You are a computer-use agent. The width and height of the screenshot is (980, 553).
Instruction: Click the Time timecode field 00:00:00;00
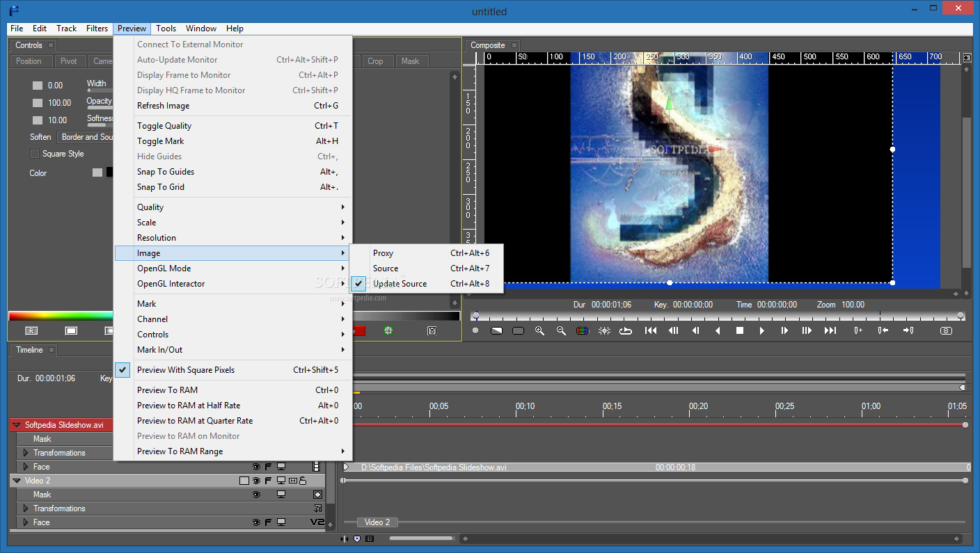[777, 305]
